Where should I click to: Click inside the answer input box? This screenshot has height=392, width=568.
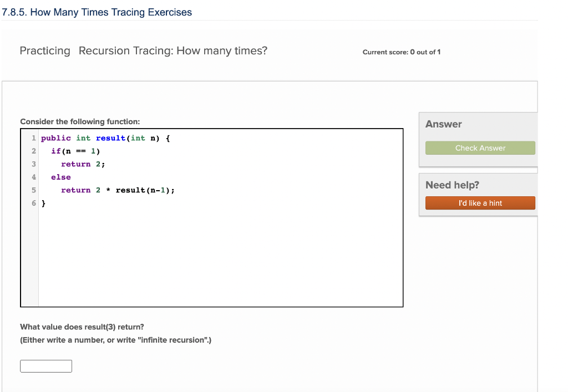(45, 366)
